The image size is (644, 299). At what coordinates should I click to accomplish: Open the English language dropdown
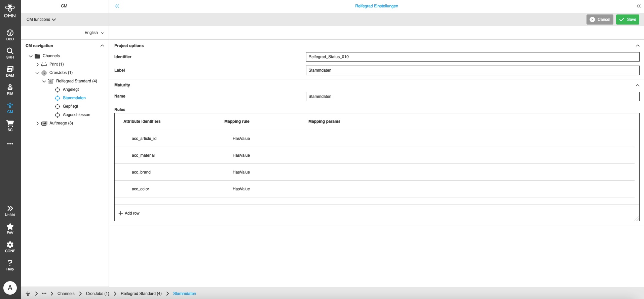click(94, 33)
